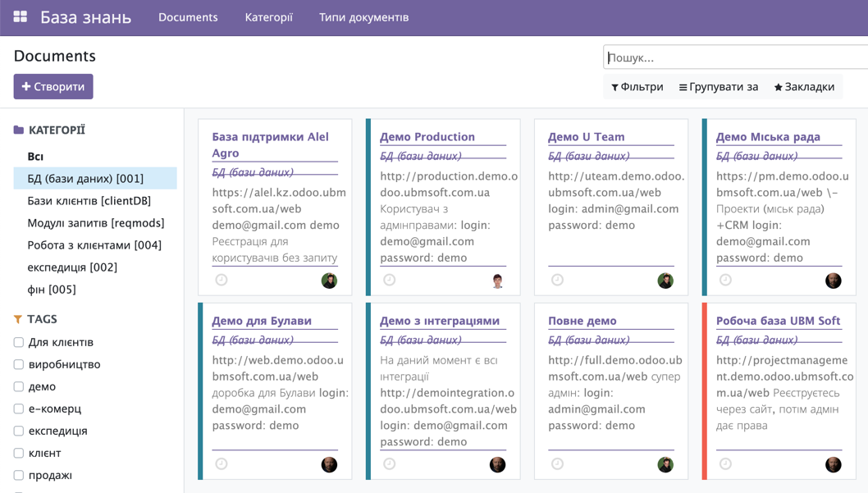Click the clock icon on Демо Production card
This screenshot has height=493, width=868.
pyautogui.click(x=389, y=280)
